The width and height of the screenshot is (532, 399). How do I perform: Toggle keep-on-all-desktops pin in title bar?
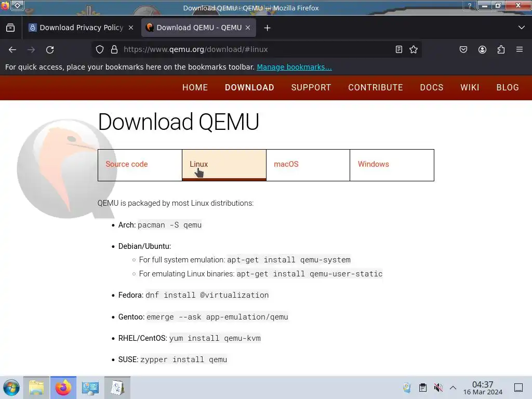click(18, 5)
